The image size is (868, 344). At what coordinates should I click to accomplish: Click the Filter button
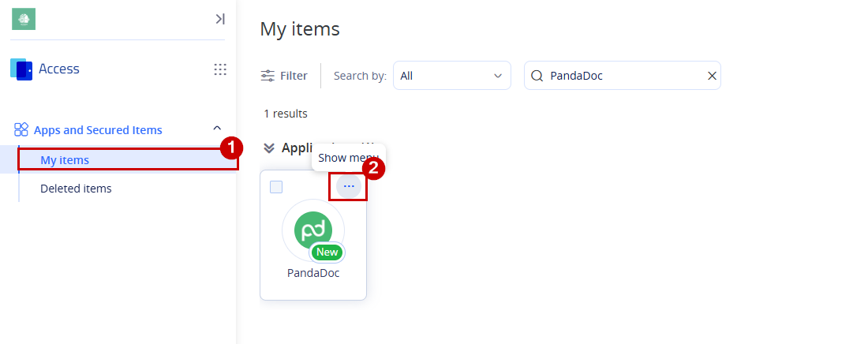tap(284, 76)
